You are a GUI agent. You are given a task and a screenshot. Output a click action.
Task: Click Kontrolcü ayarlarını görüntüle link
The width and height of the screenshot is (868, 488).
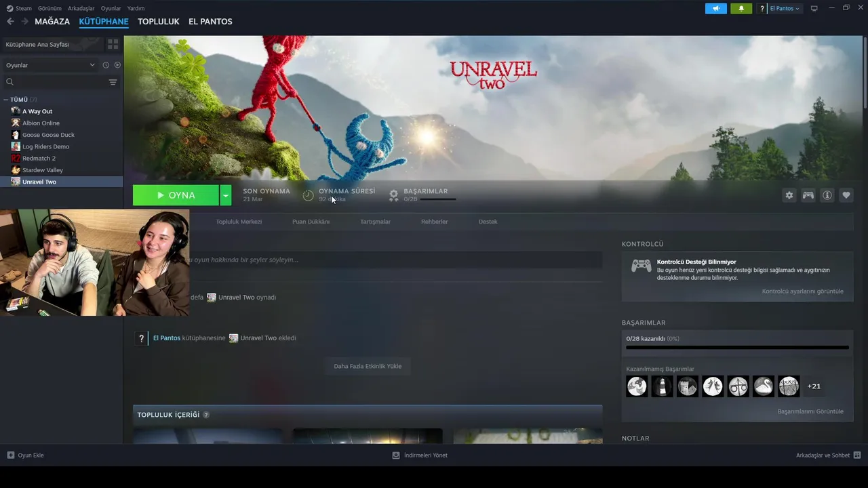coord(802,291)
